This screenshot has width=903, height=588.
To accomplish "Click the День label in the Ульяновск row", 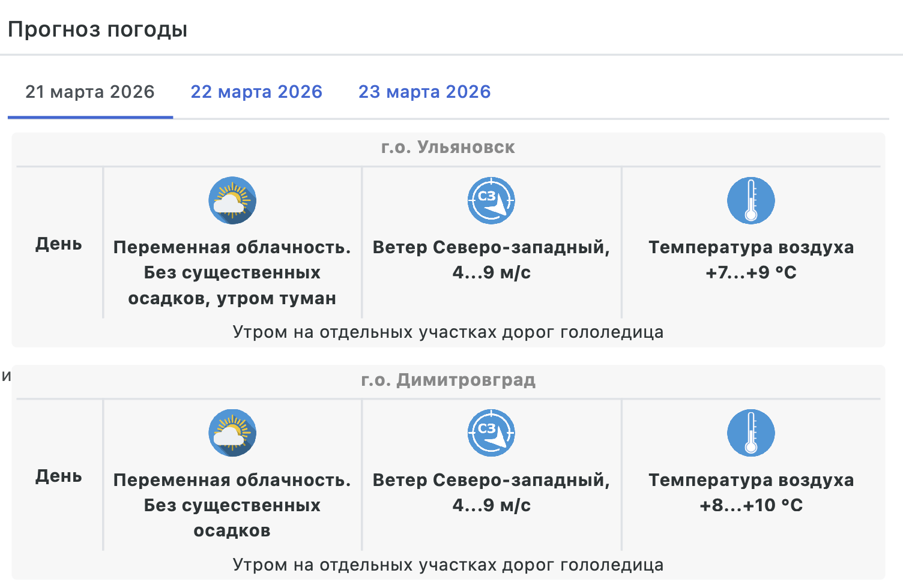I will click(x=59, y=244).
